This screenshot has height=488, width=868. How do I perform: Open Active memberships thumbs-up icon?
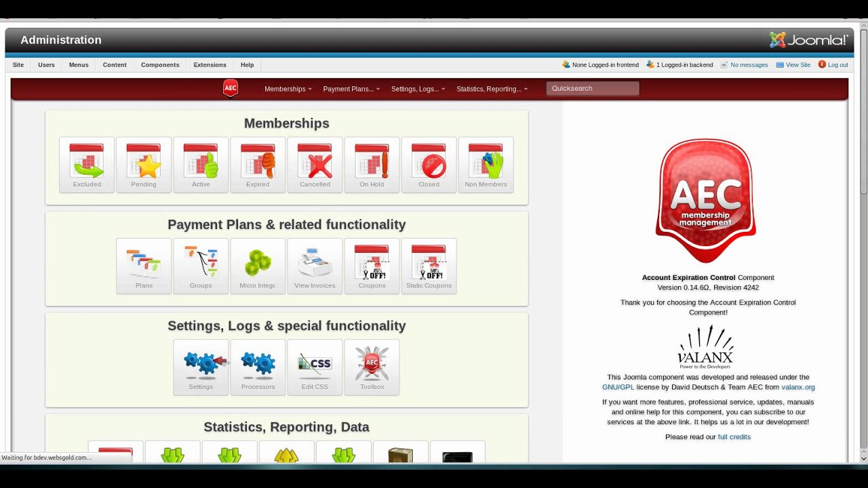click(x=201, y=165)
